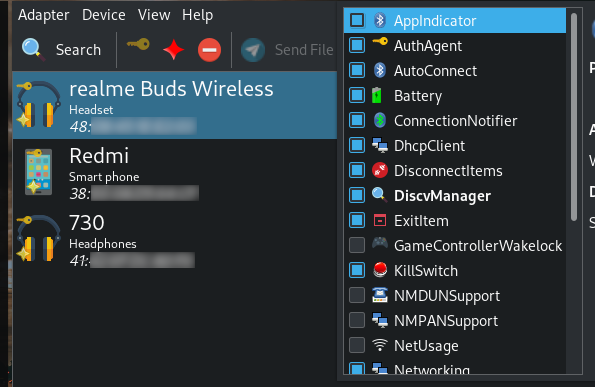The height and width of the screenshot is (387, 595).
Task: Click the golden key Pair icon
Action: (138, 45)
